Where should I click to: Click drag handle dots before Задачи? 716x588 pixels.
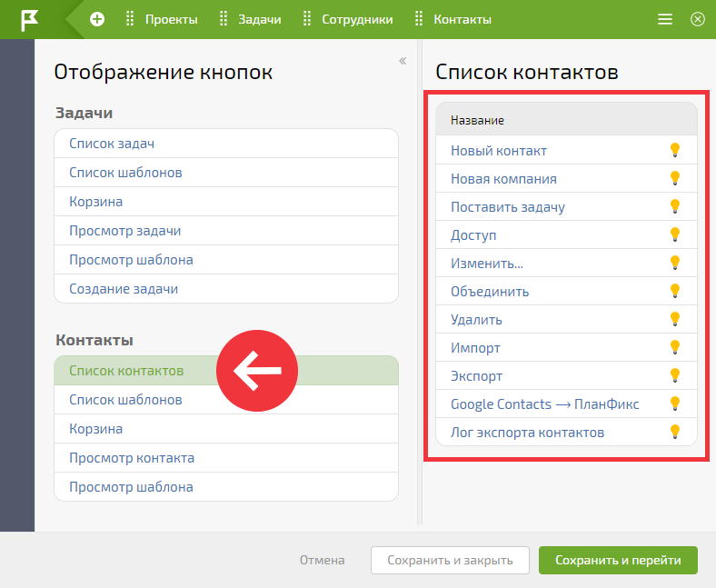pos(224,19)
